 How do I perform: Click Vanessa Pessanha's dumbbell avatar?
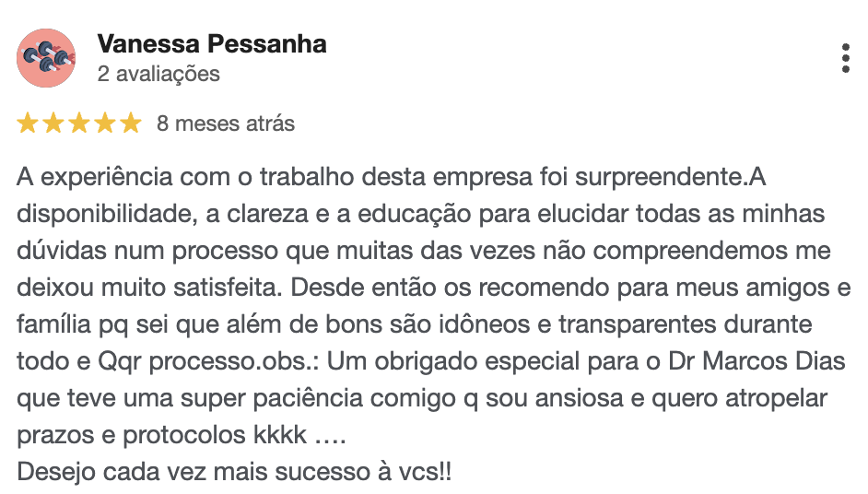(46, 58)
